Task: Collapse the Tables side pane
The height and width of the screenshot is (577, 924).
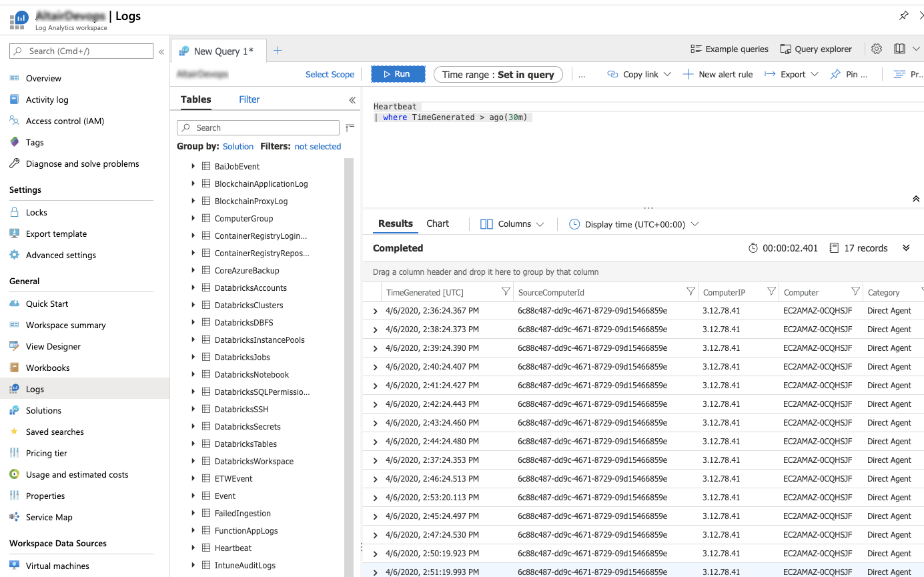Action: 352,100
